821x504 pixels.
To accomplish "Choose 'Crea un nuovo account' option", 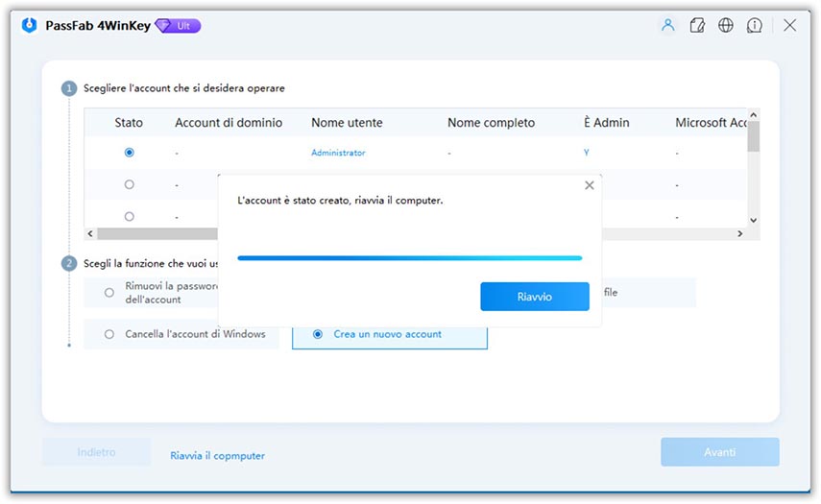I will (318, 334).
